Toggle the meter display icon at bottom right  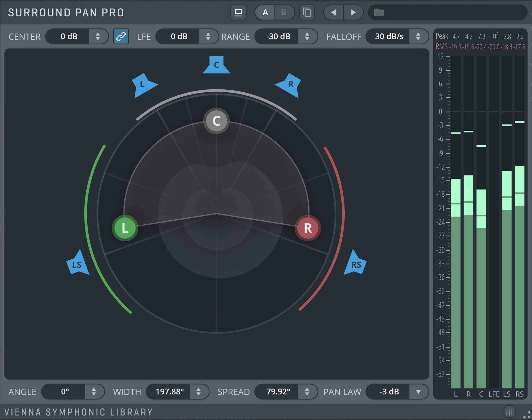(509, 412)
